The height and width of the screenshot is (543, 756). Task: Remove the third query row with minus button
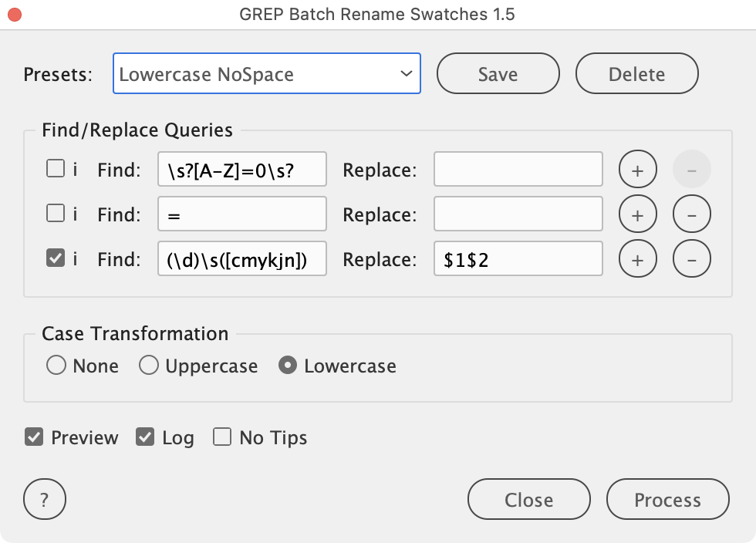pyautogui.click(x=691, y=259)
